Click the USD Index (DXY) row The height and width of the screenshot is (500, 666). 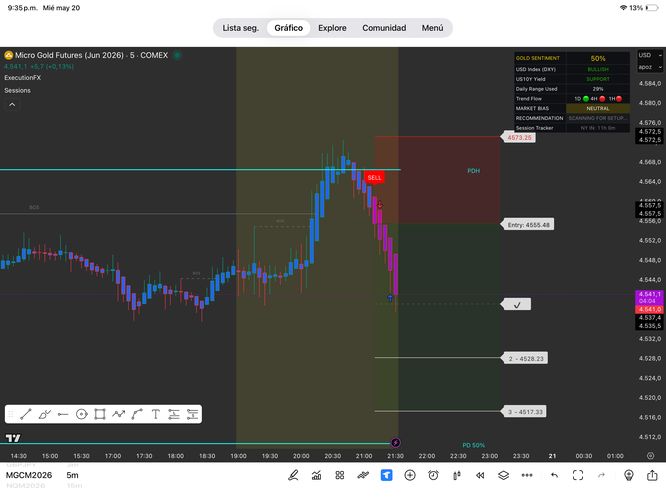tap(572, 69)
